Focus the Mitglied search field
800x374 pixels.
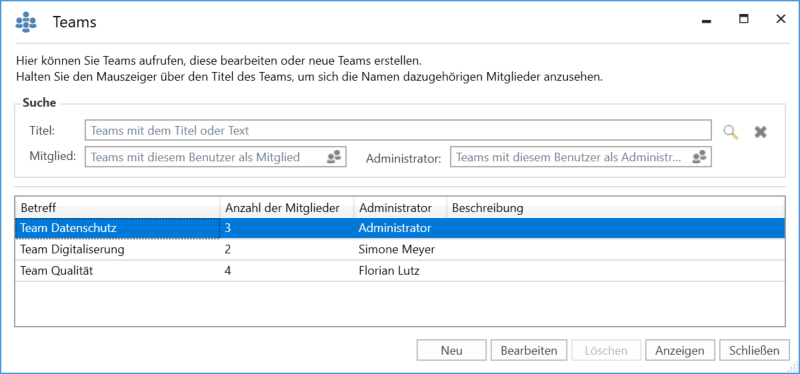(x=216, y=157)
